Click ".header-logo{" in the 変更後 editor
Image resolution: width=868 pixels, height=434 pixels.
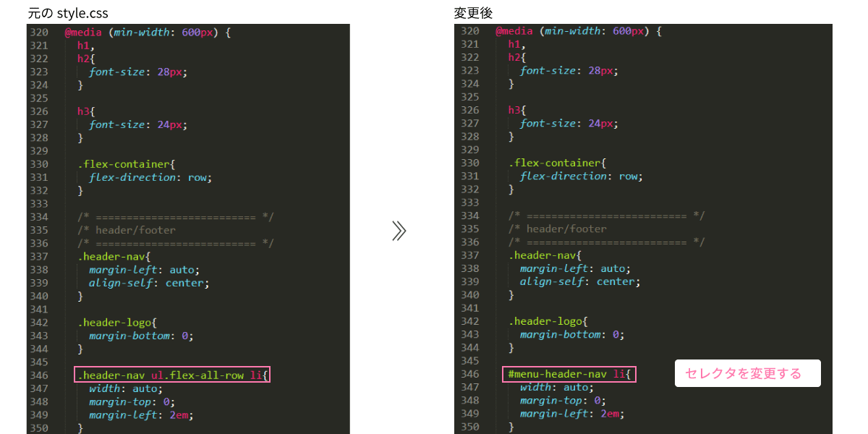coord(548,321)
